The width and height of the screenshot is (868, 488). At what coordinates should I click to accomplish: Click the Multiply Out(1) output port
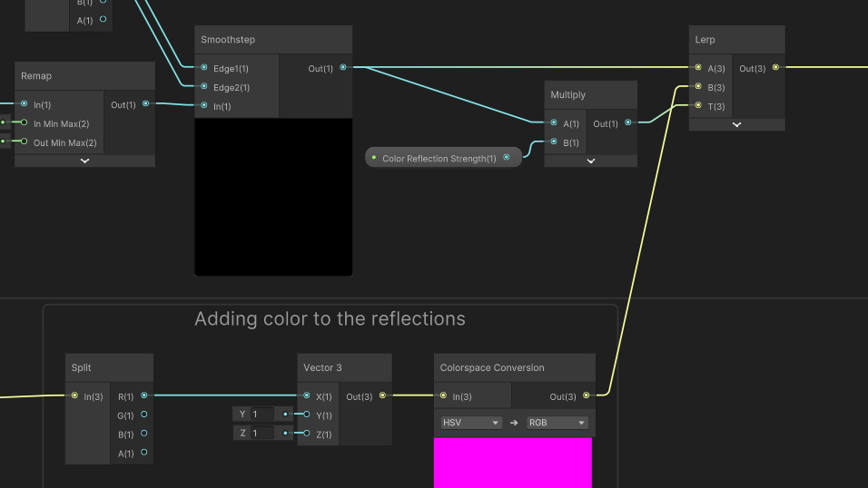[x=628, y=122]
